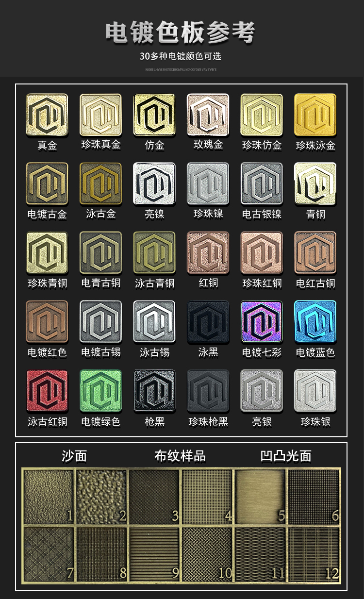The height and width of the screenshot is (599, 364).
Task: Click the 电镀色板参考 title heading
Action: click(x=181, y=33)
